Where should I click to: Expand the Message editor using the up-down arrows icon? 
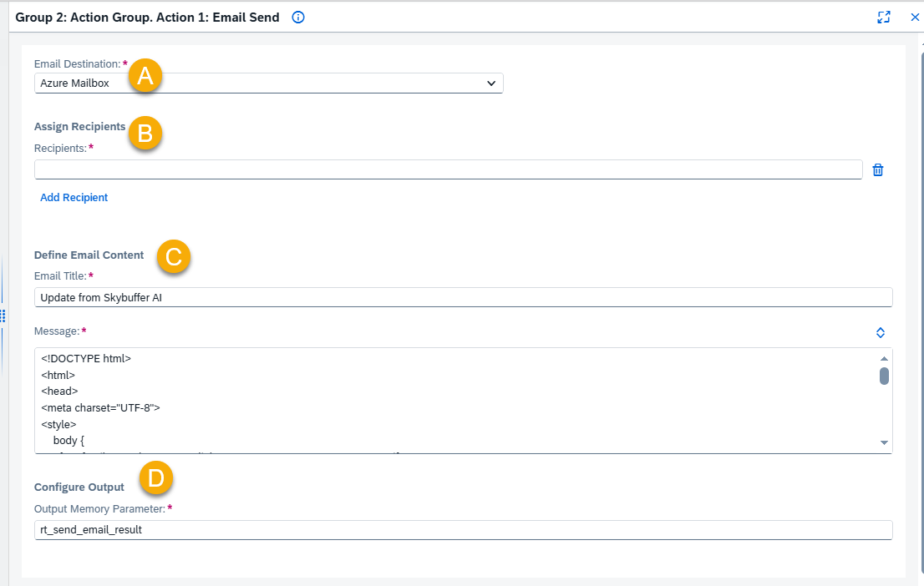[881, 333]
